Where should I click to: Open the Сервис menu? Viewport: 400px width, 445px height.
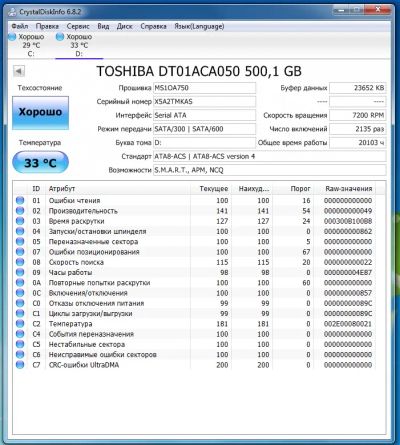pyautogui.click(x=78, y=26)
